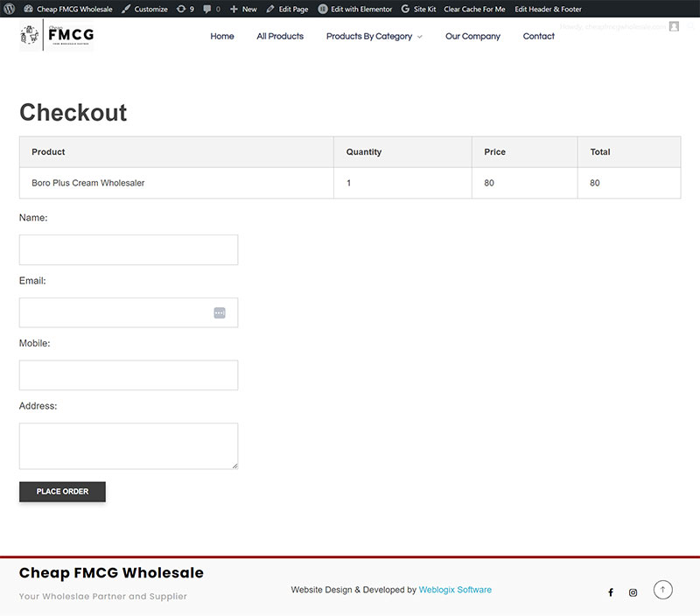Click the updates counter icon showing 9
Screen dimensions: 700x616
pos(185,9)
